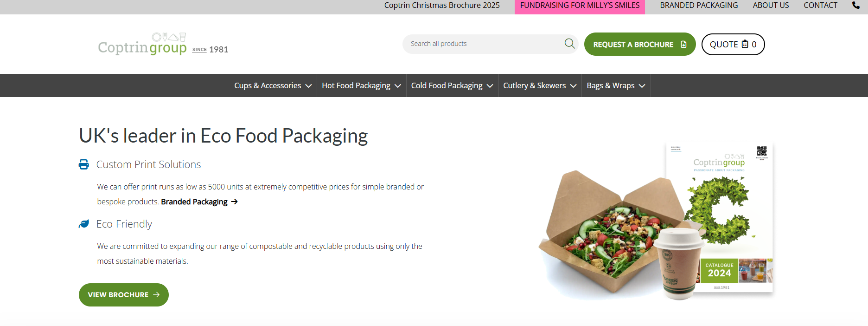Click the phone icon in top bar
The width and height of the screenshot is (868, 326).
(x=856, y=5)
